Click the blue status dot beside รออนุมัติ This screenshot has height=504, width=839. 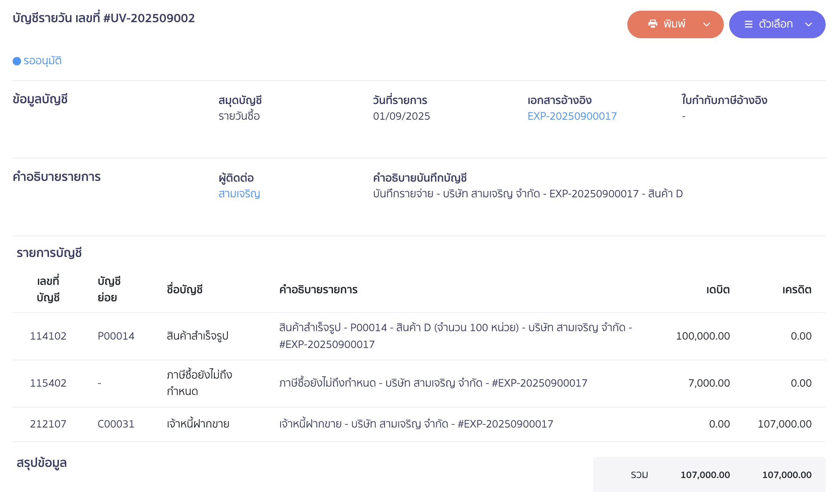point(17,61)
